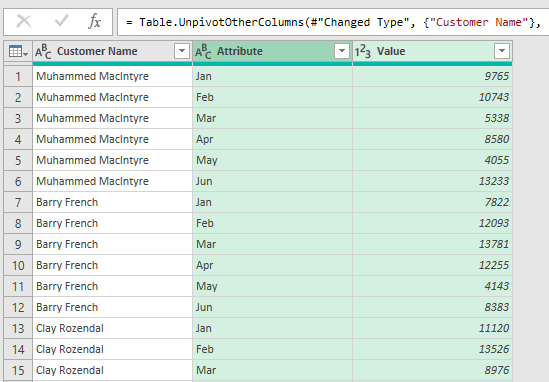This screenshot has height=382, width=549.
Task: Click Clay Rozendal cell in row 15
Action: point(112,370)
